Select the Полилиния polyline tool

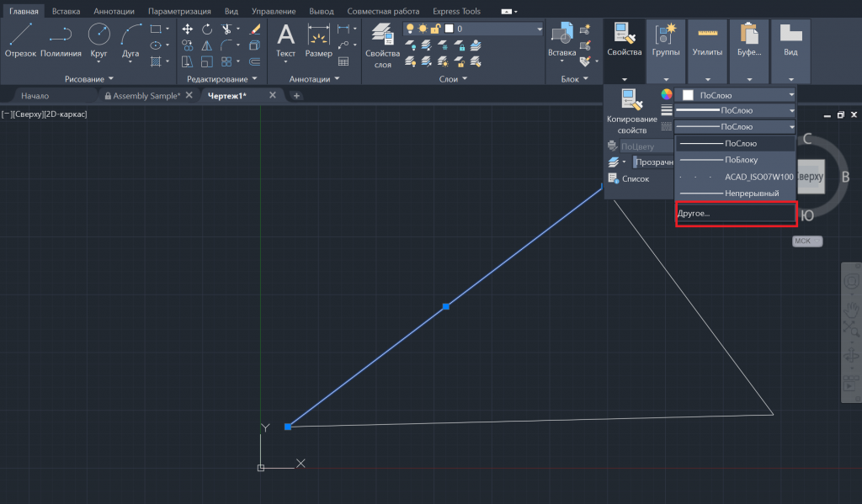(61, 40)
